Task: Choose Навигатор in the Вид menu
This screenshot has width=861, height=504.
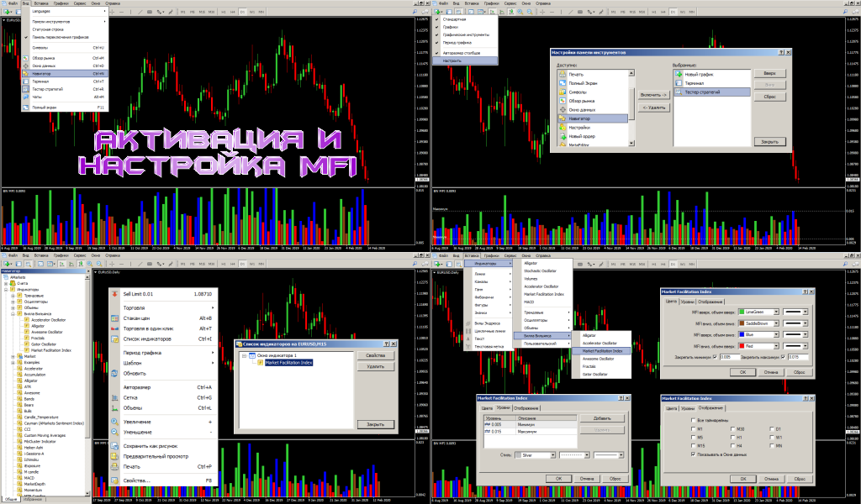Action: (64, 73)
